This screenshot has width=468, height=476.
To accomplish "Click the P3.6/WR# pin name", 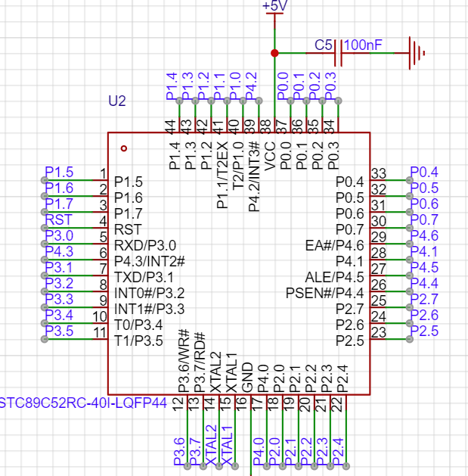I will tap(184, 361).
